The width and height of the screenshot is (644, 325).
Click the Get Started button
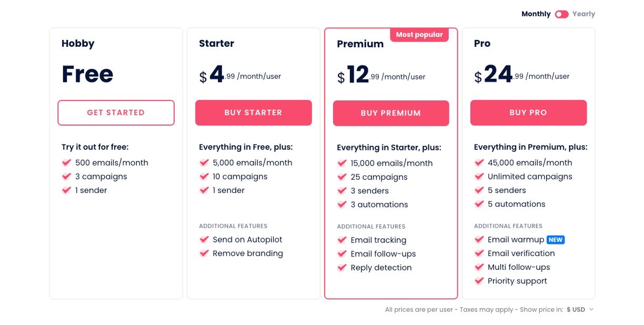(116, 113)
